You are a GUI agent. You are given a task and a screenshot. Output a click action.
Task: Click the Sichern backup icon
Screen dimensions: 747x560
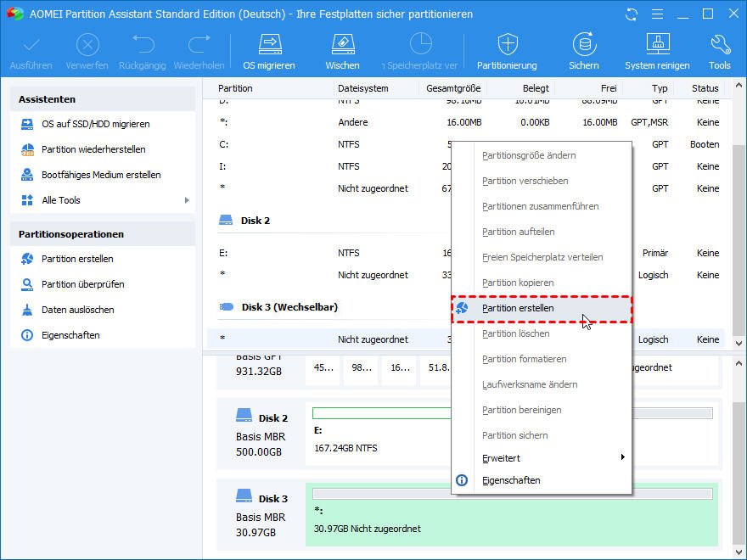(x=584, y=45)
